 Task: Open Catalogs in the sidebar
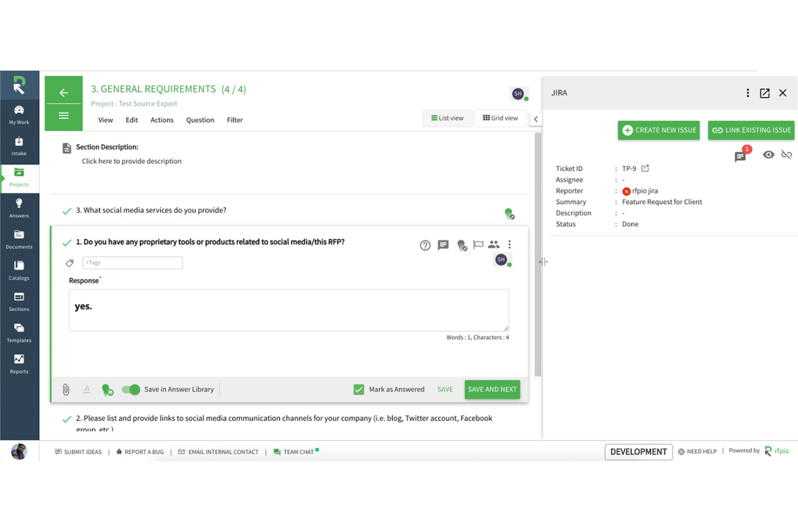[19, 271]
